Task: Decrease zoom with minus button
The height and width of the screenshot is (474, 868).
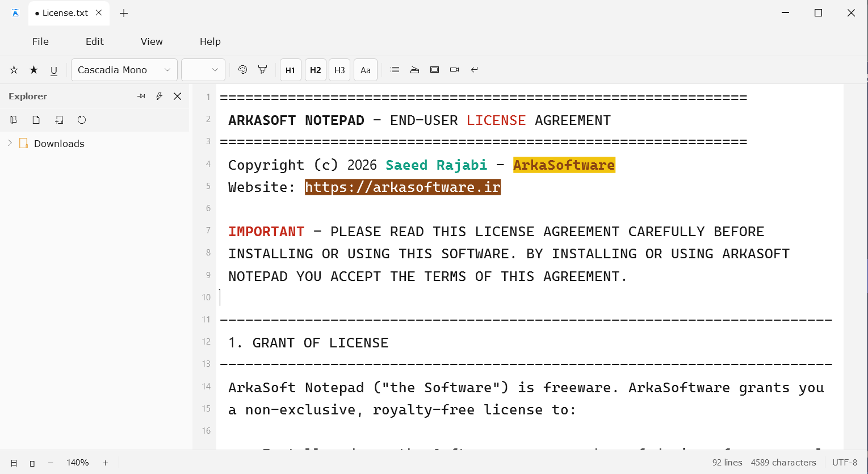Action: 51,463
